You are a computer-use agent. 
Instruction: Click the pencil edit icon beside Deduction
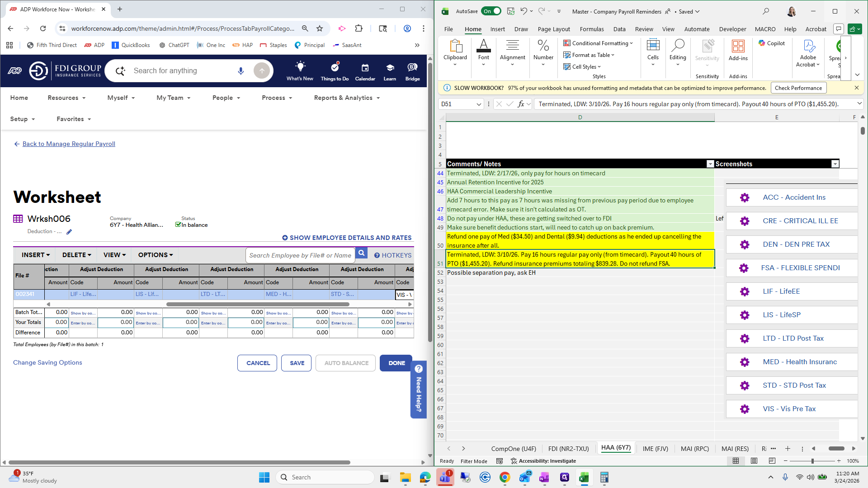pos(69,232)
